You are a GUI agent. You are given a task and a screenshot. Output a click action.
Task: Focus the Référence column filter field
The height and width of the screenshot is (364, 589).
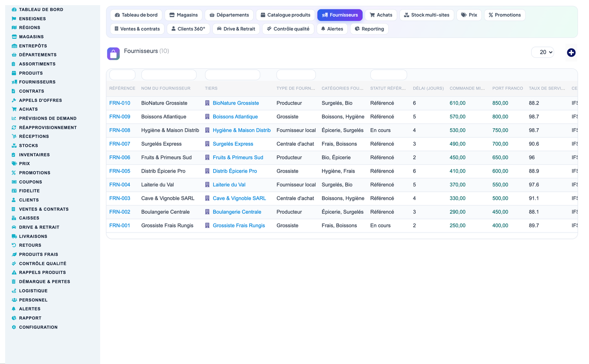122,75
